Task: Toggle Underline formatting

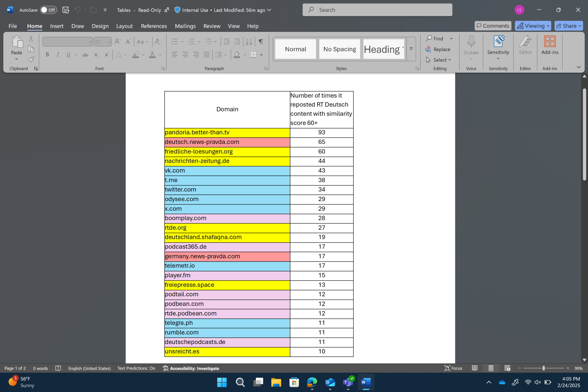Action: coord(68,55)
